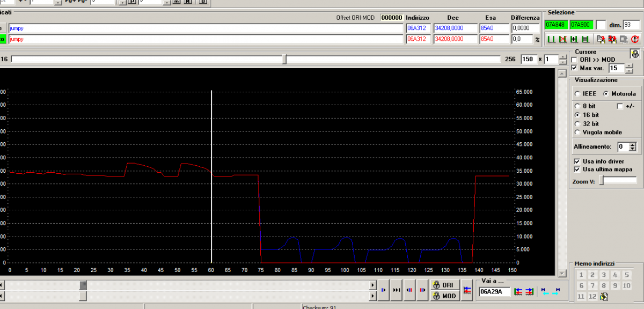This screenshot has width=644, height=309.
Task: Click the dim. value field
Action: [632, 24]
